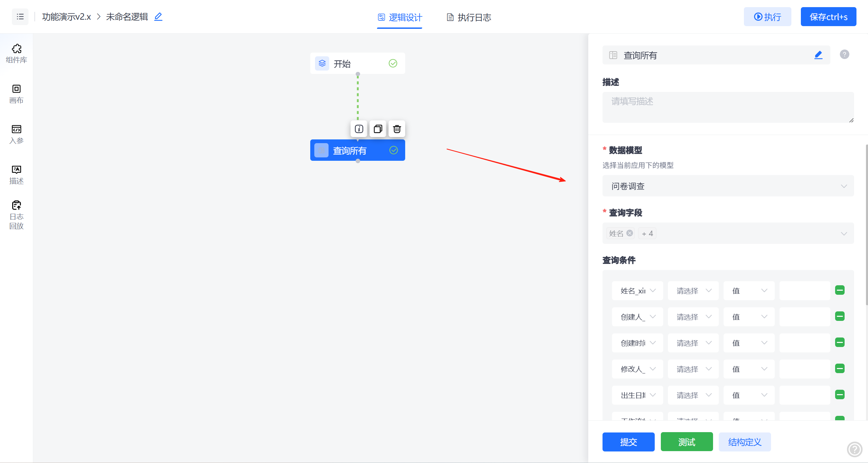Open the 画布 canvas panel
868x463 pixels.
pyautogui.click(x=16, y=94)
